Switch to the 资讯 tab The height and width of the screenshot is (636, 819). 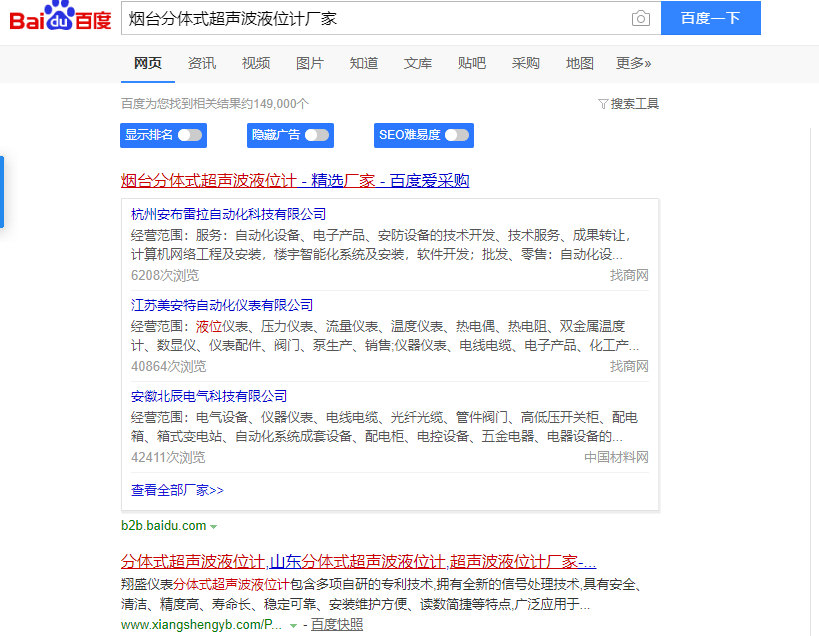[202, 63]
